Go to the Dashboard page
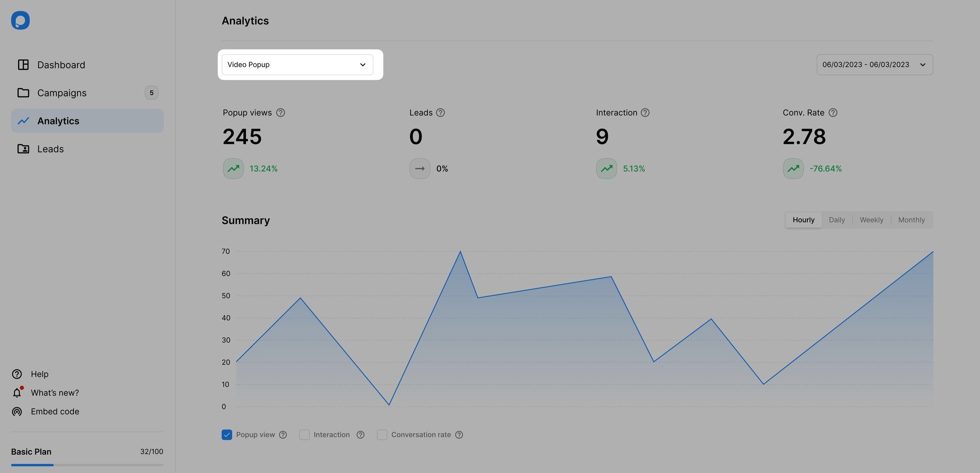 point(61,65)
